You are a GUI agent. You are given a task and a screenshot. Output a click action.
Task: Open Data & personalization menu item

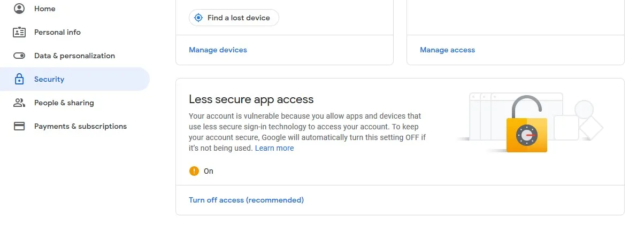point(74,56)
